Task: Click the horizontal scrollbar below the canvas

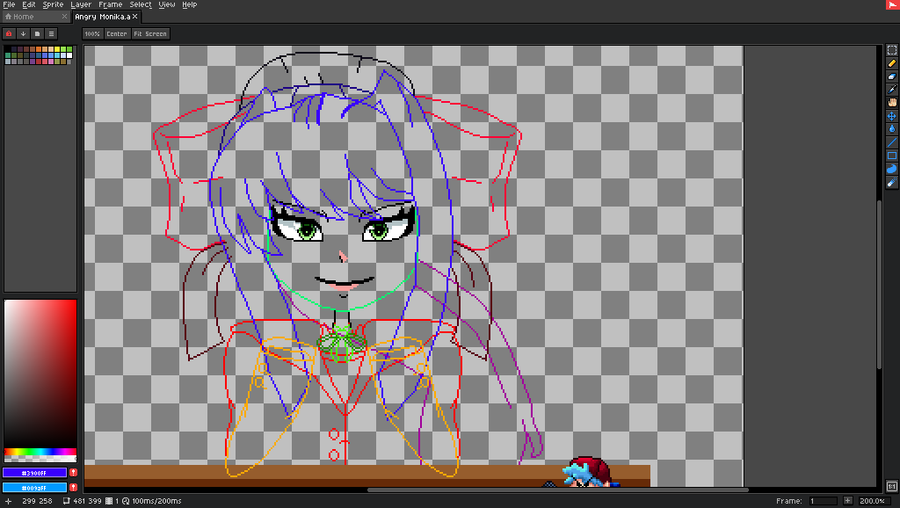Action: click(557, 490)
